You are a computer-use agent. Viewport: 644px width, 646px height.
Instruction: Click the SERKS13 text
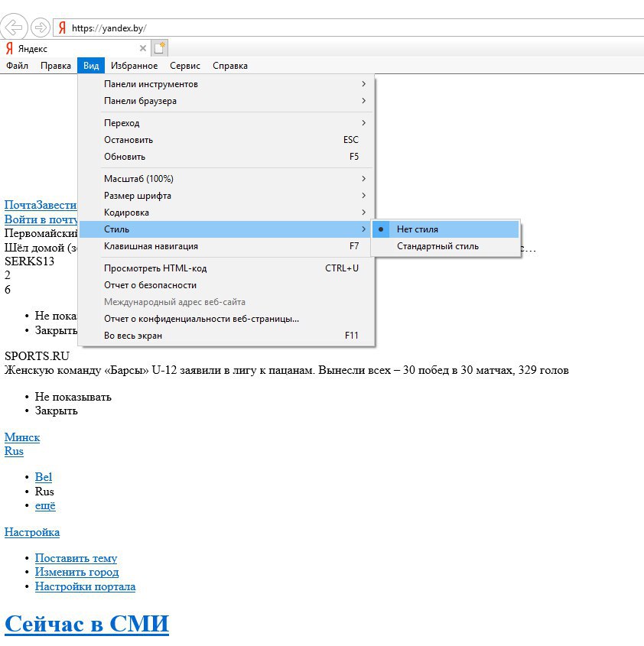tap(29, 261)
